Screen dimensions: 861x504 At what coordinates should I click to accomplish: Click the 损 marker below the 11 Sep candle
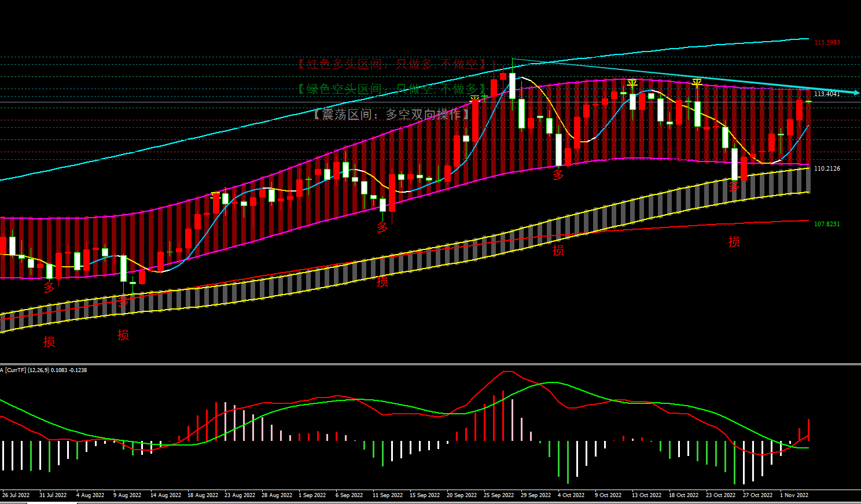(382, 282)
